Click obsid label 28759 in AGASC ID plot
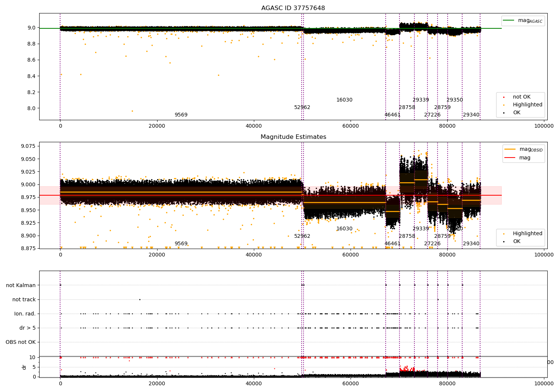 (442, 108)
